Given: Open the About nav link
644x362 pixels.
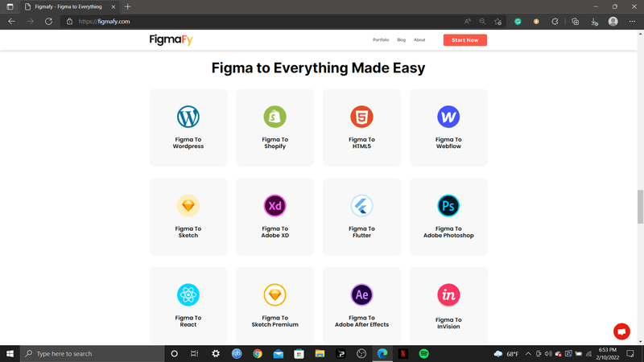Looking at the screenshot, I should pos(419,39).
